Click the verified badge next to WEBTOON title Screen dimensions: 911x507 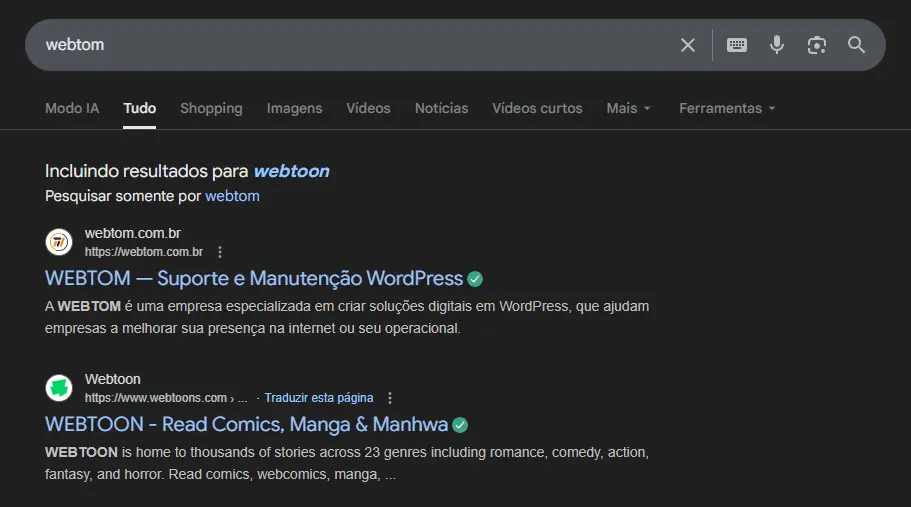click(460, 425)
